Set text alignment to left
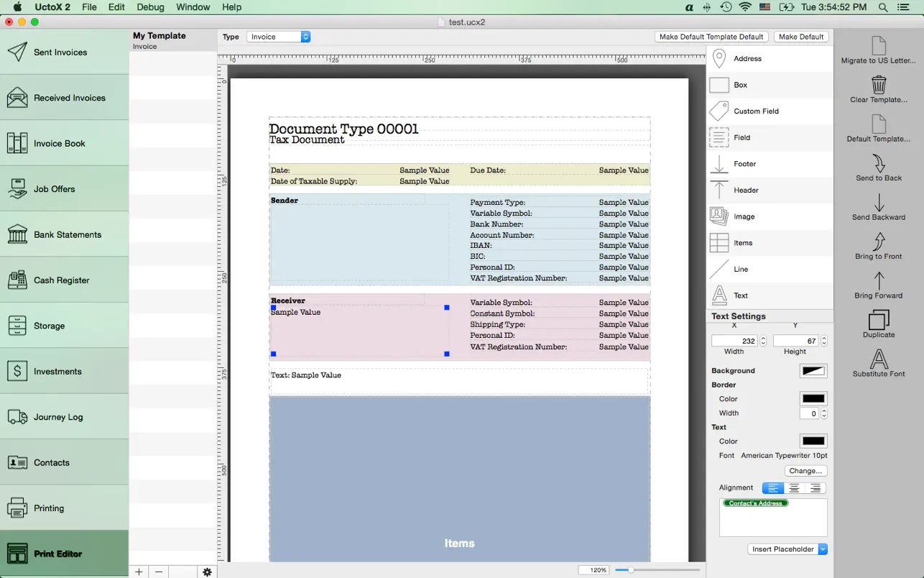This screenshot has height=578, width=924. [x=773, y=488]
